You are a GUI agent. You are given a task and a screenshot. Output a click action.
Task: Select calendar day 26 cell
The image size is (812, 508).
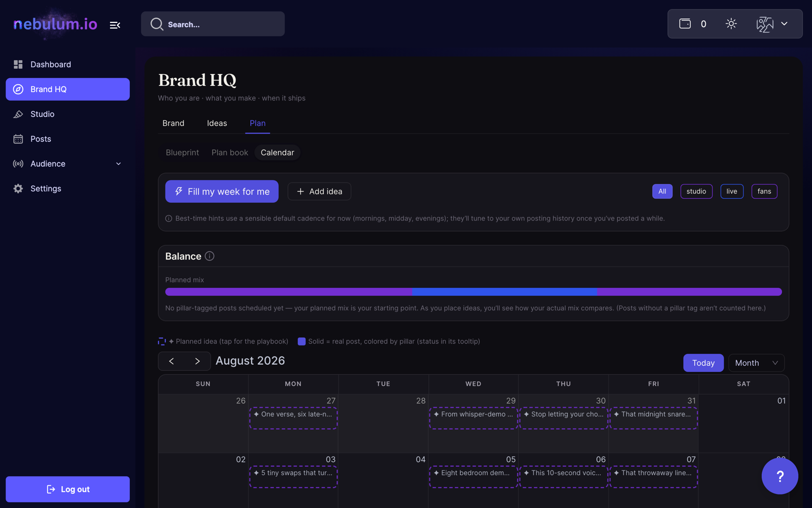coord(203,423)
